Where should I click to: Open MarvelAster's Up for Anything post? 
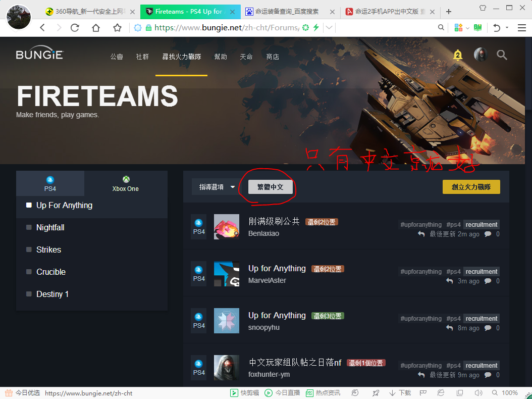click(277, 269)
